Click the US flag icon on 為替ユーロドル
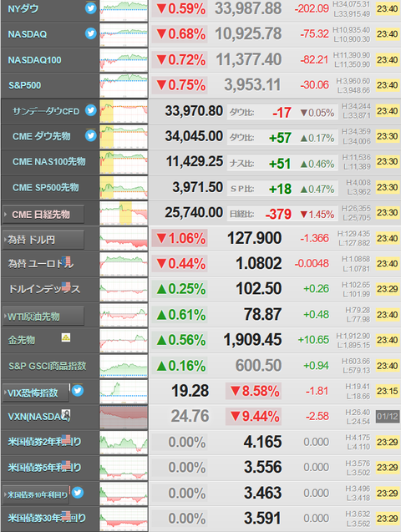This screenshot has height=532, width=401. click(x=66, y=261)
